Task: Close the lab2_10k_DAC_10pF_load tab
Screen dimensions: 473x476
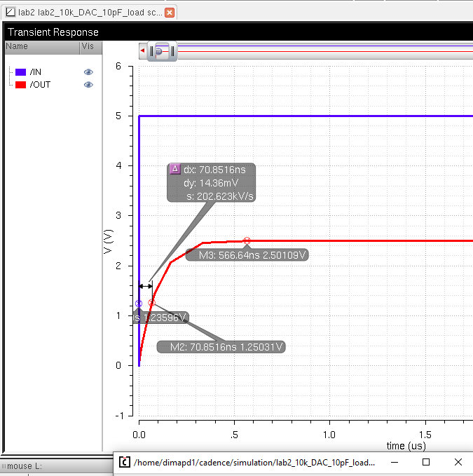Action: click(x=169, y=12)
